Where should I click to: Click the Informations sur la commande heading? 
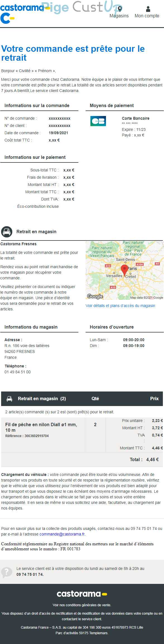[x=37, y=105]
